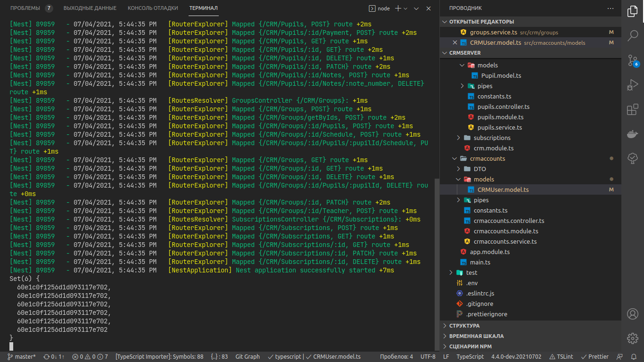Select the Терминал tab
Image resolution: width=644 pixels, height=362 pixels.
coord(203,8)
